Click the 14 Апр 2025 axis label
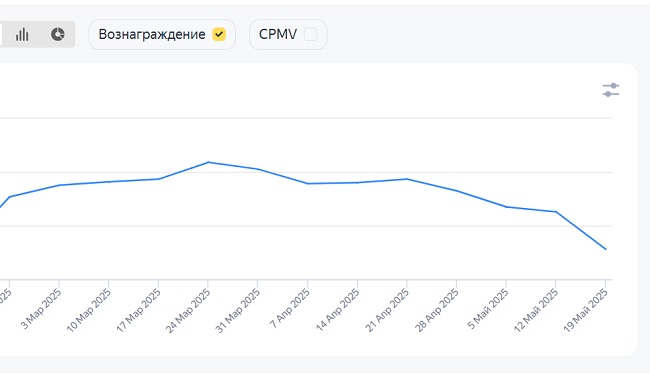Viewport: 650px width, 375px height. click(x=337, y=310)
